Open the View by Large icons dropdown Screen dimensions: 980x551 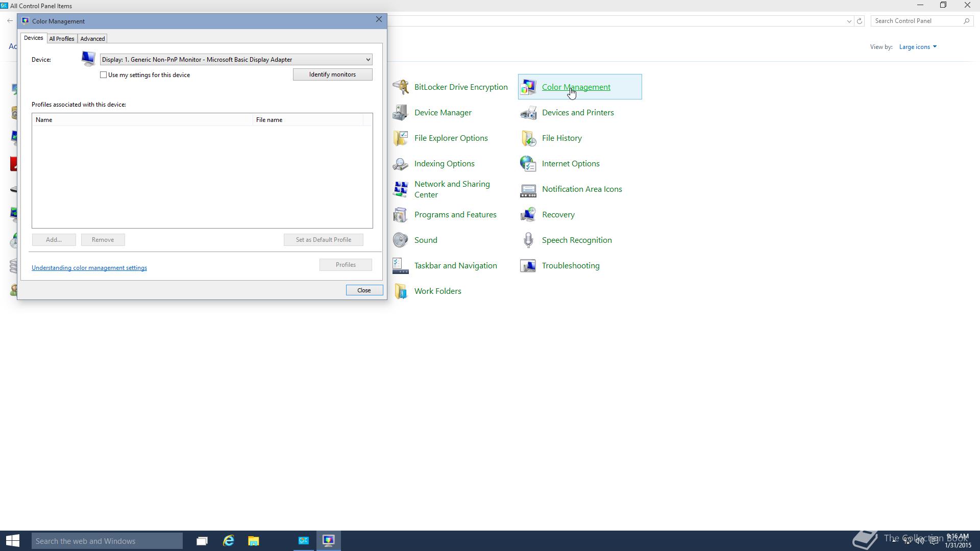coord(918,47)
